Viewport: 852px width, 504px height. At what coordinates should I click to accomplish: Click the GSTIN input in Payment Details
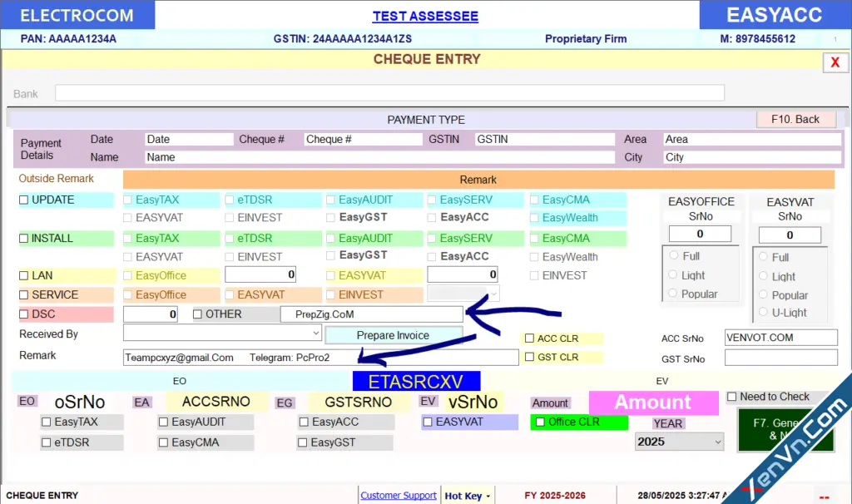[x=545, y=140]
